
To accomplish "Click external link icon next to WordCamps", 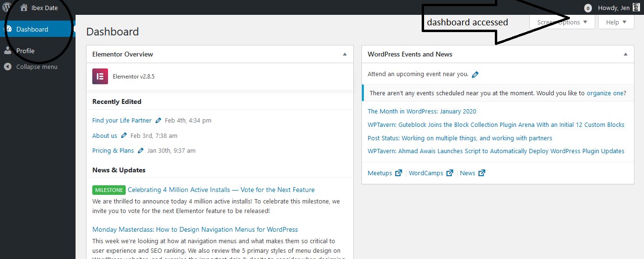I will tap(449, 173).
